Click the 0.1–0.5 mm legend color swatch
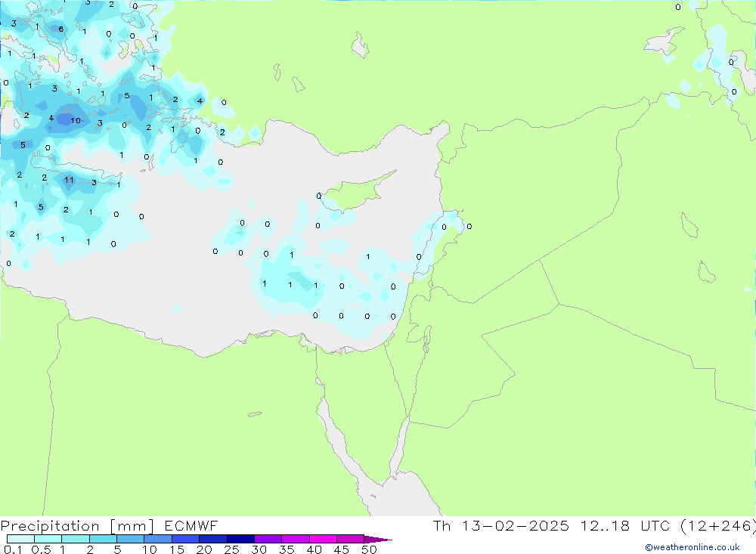Screen dimensions: 756x554 tap(20, 539)
